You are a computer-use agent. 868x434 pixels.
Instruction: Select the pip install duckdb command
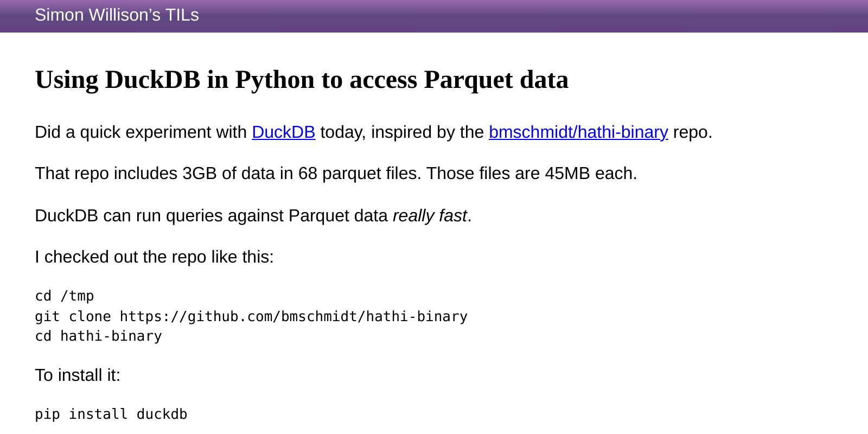click(x=111, y=414)
